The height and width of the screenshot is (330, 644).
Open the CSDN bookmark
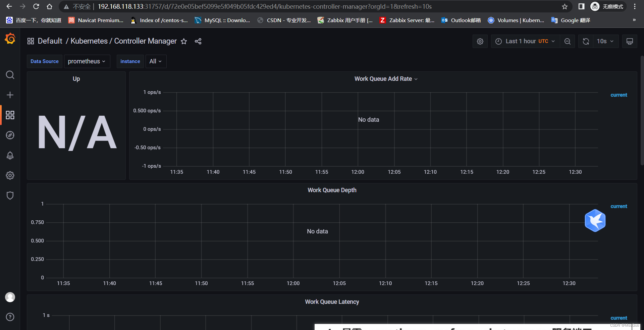tap(284, 20)
